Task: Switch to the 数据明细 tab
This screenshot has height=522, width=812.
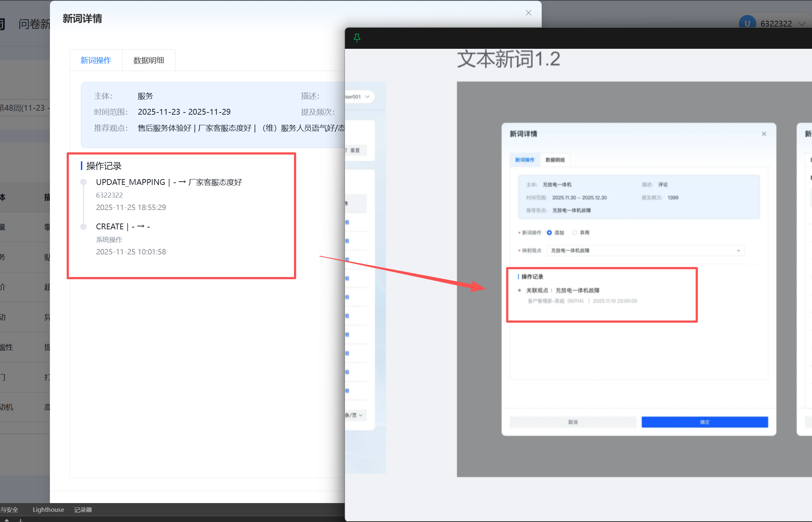Action: coord(149,60)
